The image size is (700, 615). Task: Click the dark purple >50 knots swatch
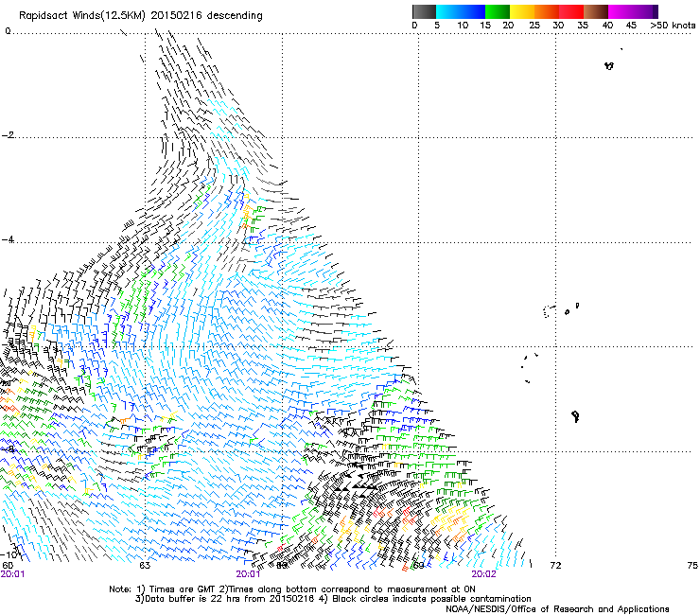coord(655,11)
